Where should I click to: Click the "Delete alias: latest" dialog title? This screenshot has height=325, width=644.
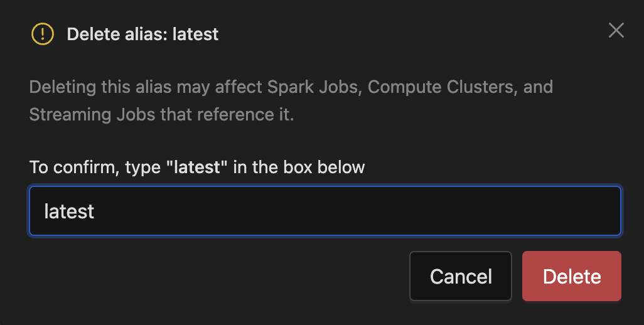click(x=142, y=34)
